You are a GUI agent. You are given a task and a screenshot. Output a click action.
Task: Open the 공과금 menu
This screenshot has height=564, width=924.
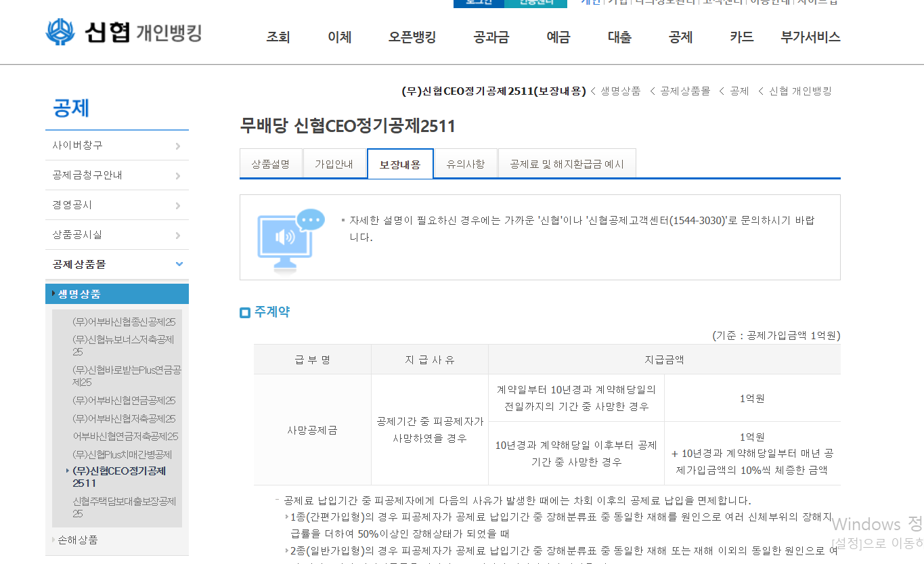[x=491, y=37]
